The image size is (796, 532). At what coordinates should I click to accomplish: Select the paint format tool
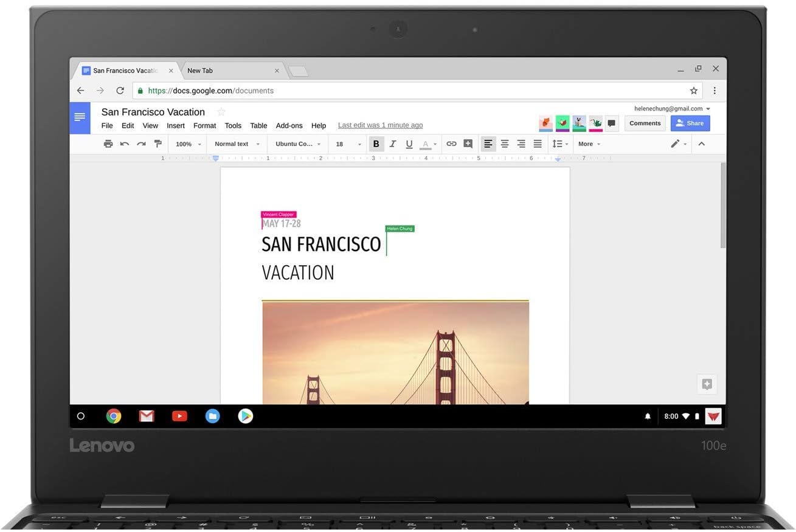coord(158,144)
